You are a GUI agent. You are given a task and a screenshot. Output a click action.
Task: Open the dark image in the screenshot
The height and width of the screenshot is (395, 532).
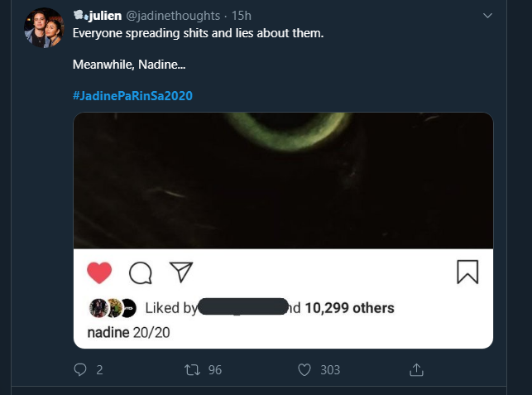coord(283,181)
